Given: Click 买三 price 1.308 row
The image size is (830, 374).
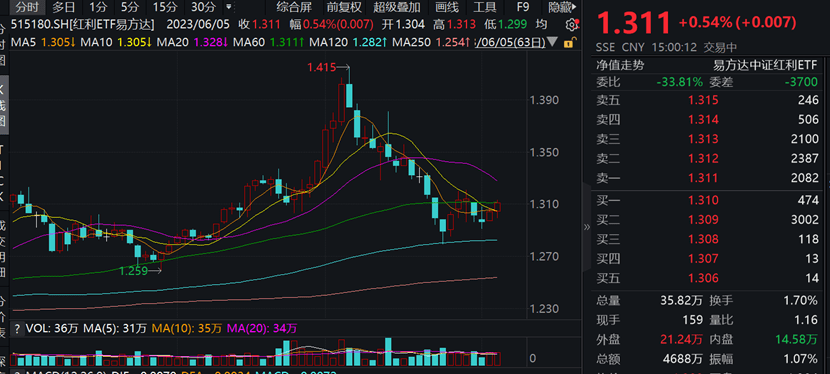Looking at the screenshot, I should 707,240.
